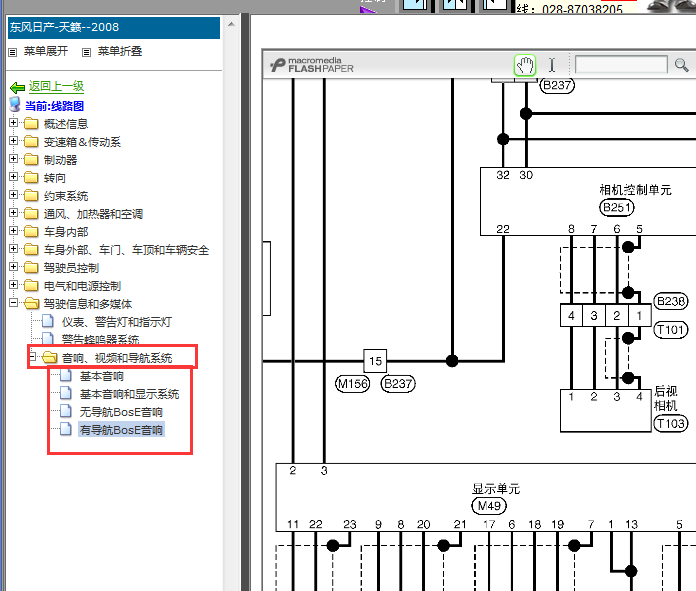Click the 相机控制单元 label in diagram
Image resolution: width=696 pixels, height=591 pixels.
tap(635, 190)
